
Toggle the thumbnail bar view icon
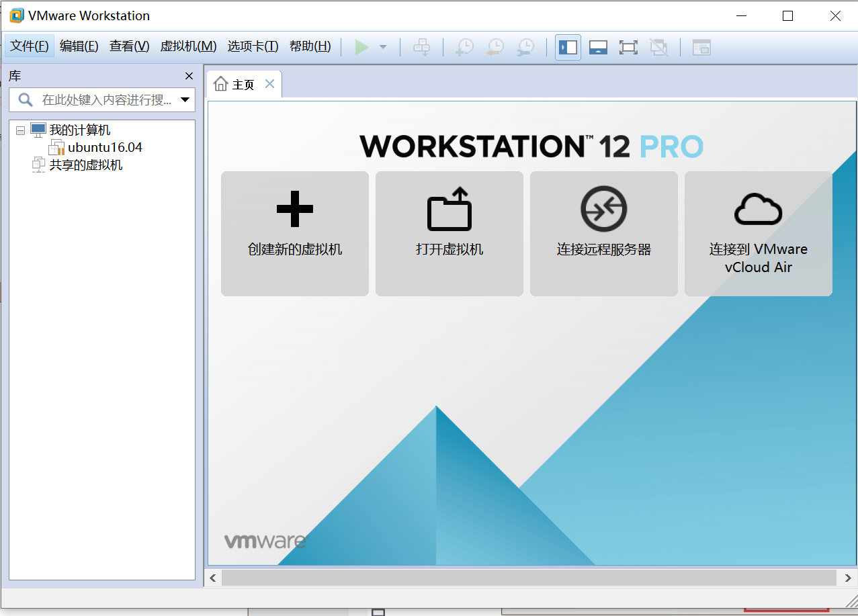click(598, 47)
